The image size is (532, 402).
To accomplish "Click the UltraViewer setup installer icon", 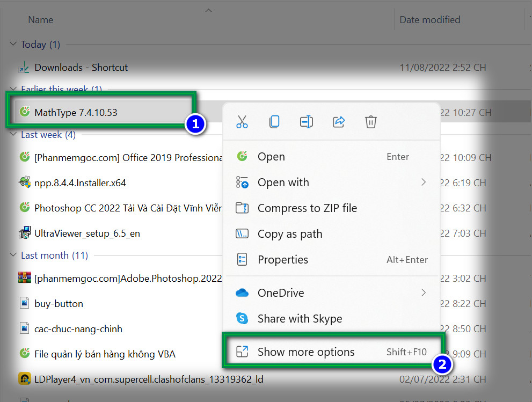I will [25, 233].
